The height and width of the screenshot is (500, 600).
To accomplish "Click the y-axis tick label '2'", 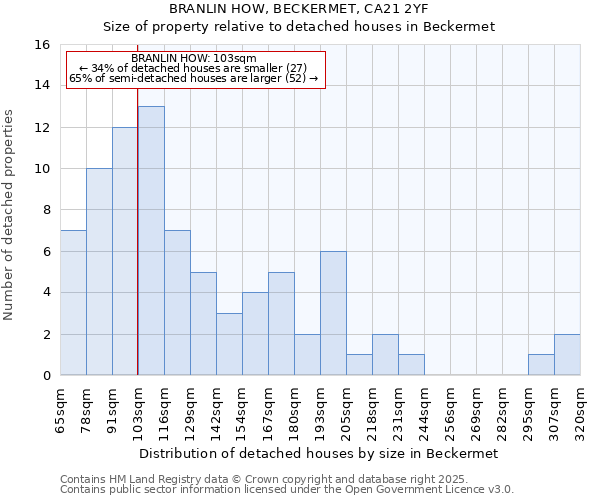I will click(x=47, y=334).
